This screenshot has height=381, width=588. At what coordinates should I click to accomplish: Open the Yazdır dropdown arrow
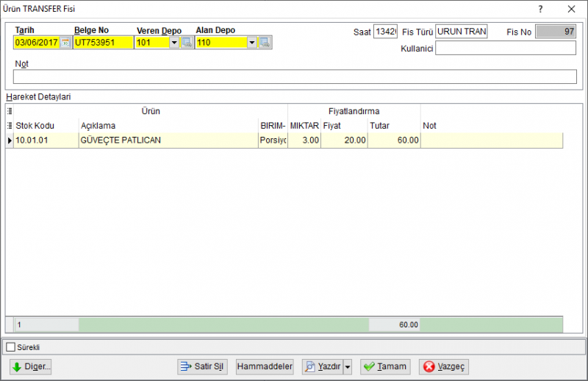[348, 367]
